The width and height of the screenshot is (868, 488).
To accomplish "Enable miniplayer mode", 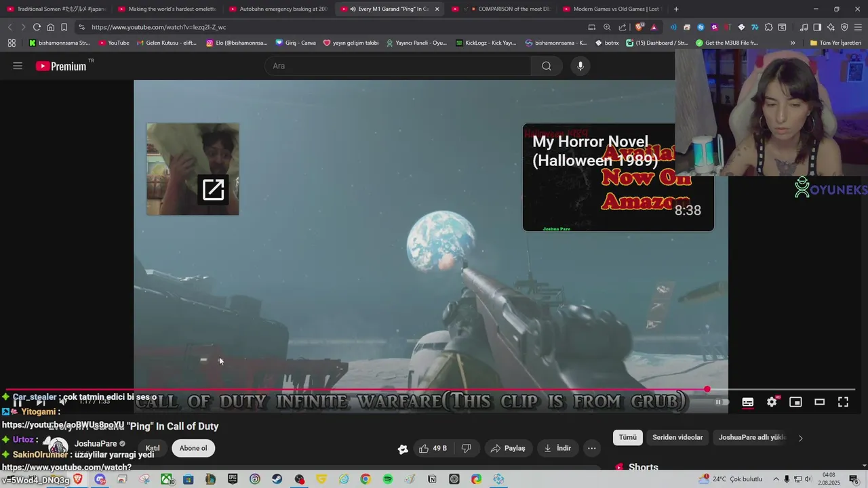I will click(795, 402).
